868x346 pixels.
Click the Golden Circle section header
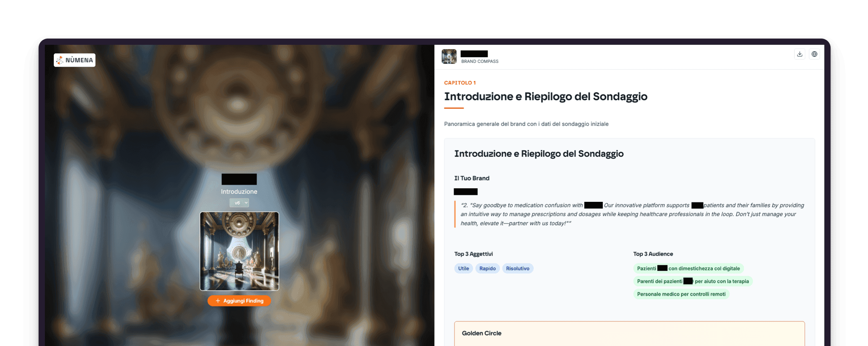481,333
